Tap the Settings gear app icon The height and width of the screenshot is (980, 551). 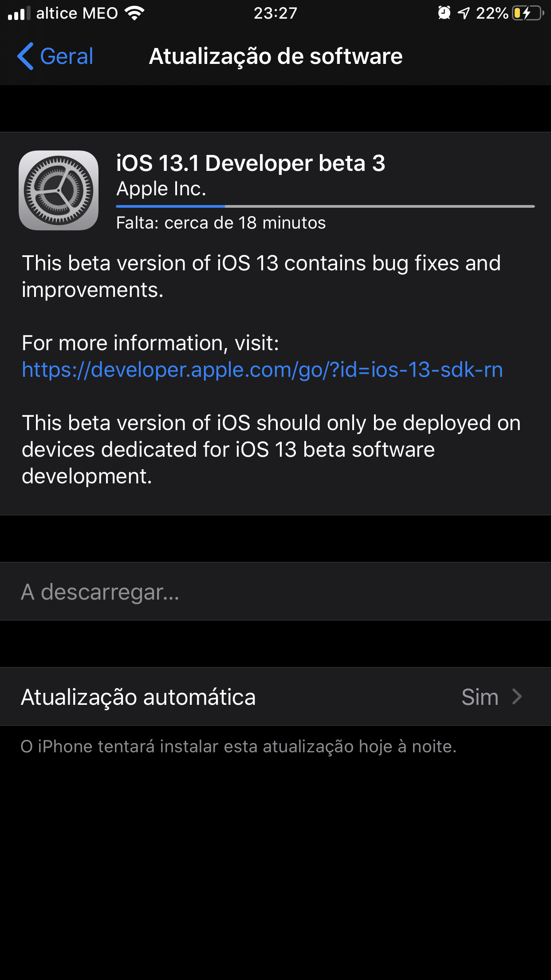[x=59, y=190]
